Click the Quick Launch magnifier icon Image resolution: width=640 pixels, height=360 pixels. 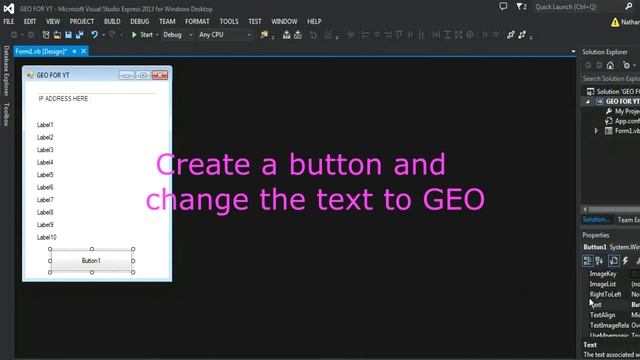(629, 6)
